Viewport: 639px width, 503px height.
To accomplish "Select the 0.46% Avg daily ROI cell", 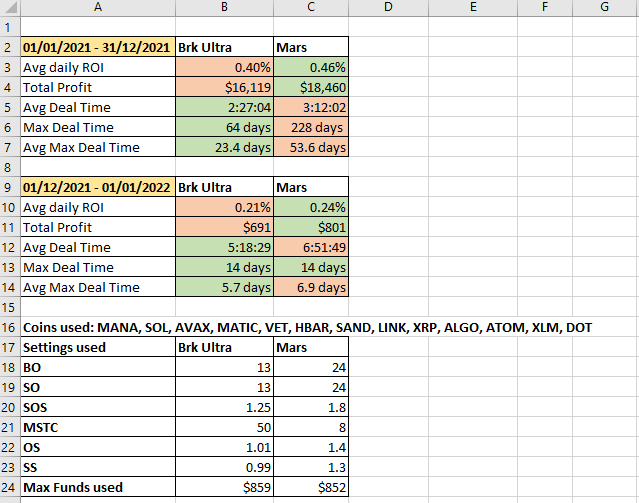I will [311, 67].
